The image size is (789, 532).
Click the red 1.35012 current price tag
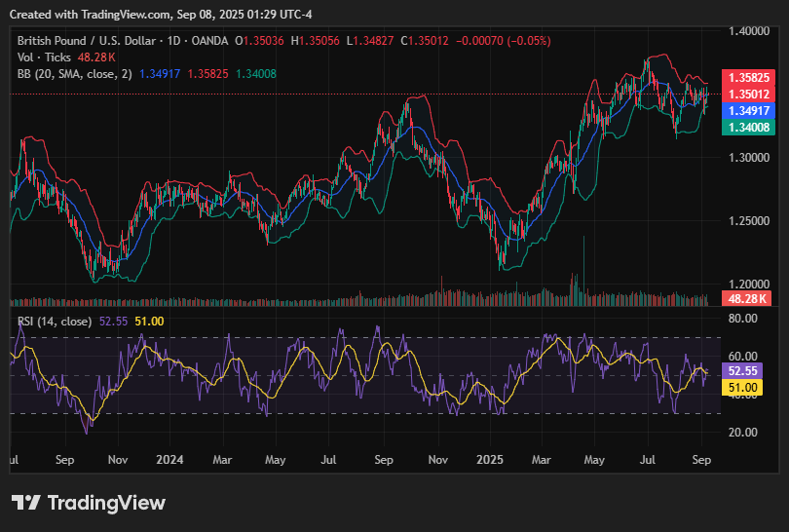pyautogui.click(x=749, y=95)
